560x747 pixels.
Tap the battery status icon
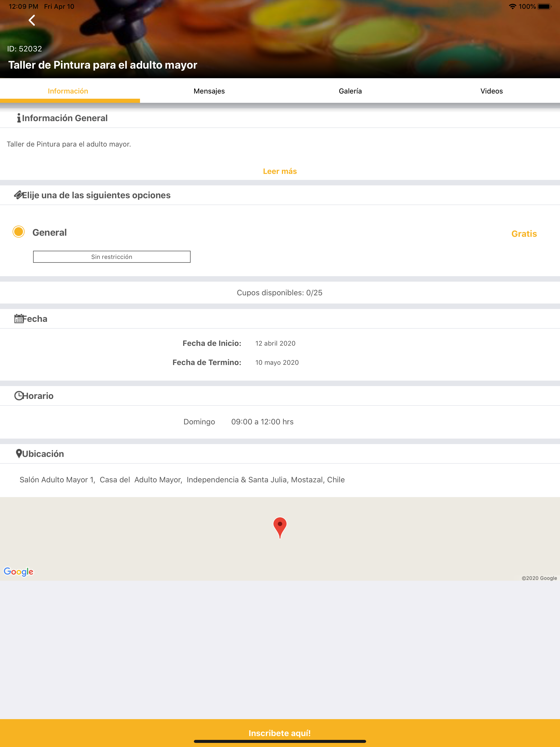tap(544, 6)
